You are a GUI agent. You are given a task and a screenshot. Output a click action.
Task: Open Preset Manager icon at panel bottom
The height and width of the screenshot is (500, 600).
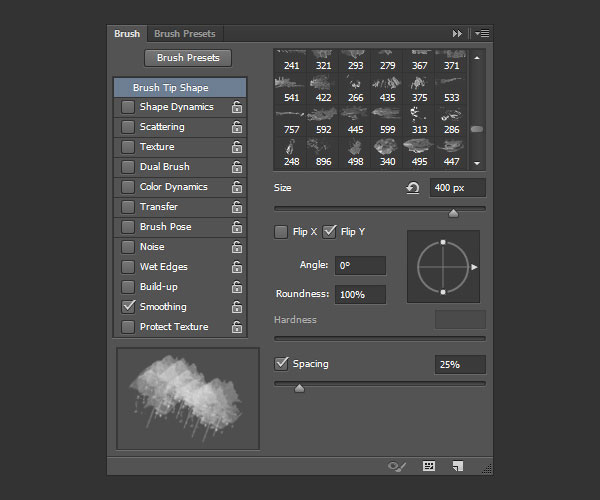(429, 466)
